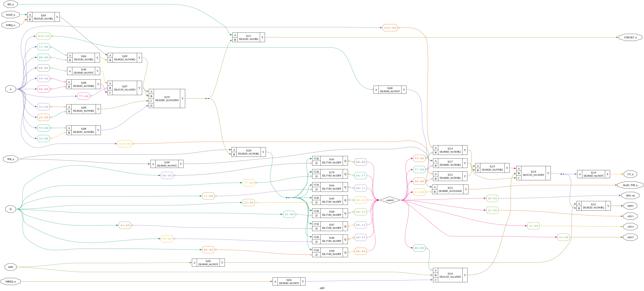644x291 pixels.
Task: Select the 15:15 - 0:0 bit slice
Action: pos(43,36)
